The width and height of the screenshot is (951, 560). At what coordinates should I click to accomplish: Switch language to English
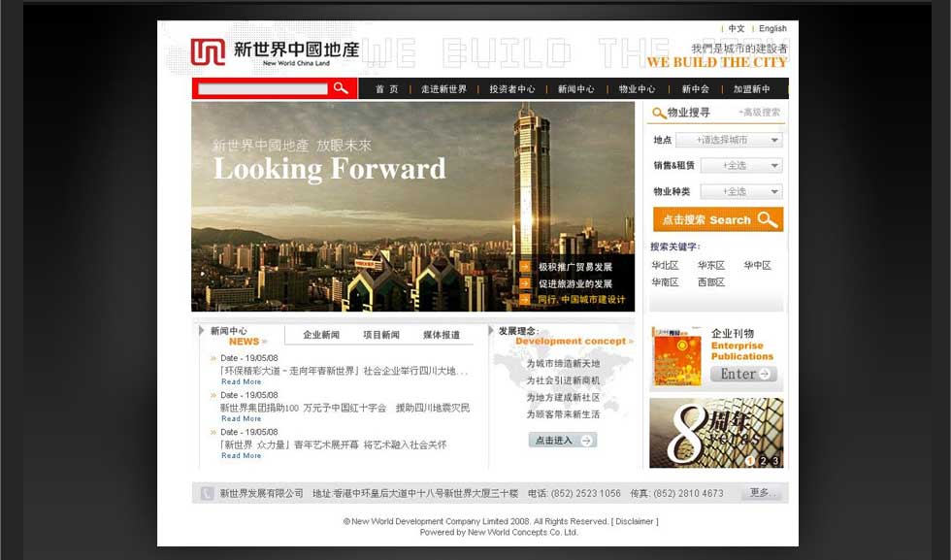772,28
